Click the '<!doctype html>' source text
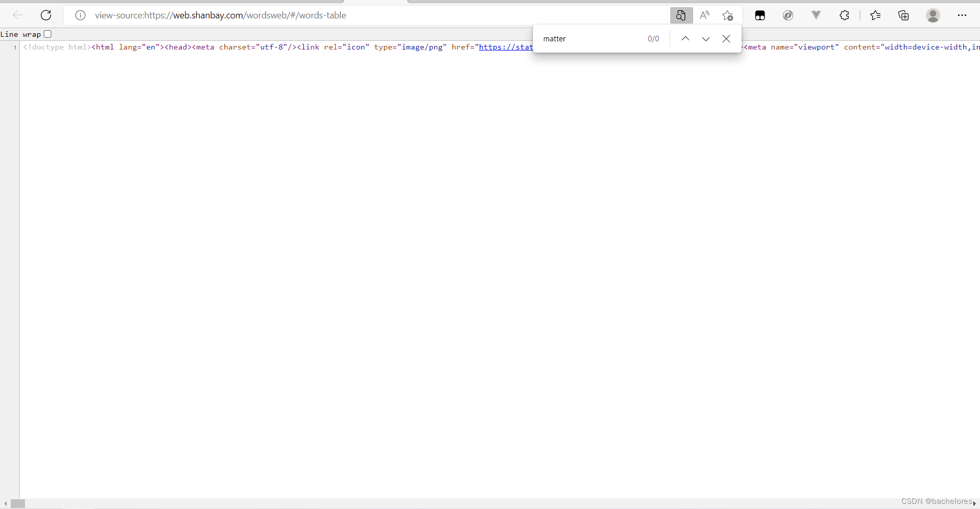980x509 pixels. (x=57, y=47)
